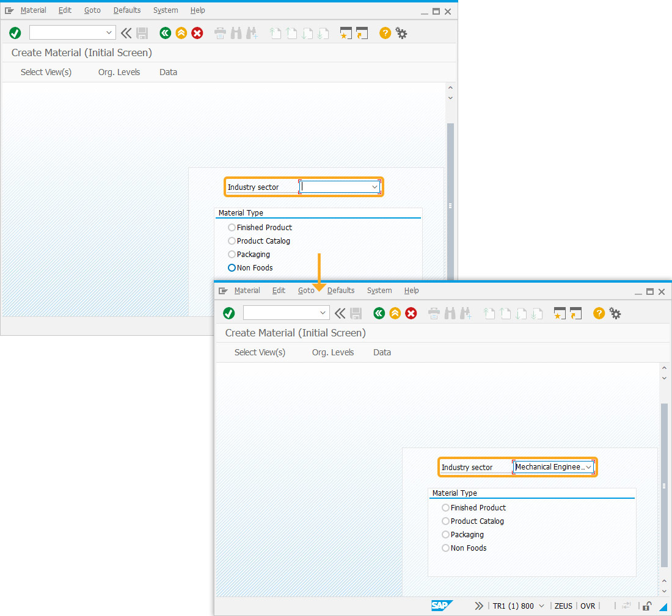This screenshot has width=672, height=616.
Task: Click Org. Levels button in back window
Action: coord(119,72)
